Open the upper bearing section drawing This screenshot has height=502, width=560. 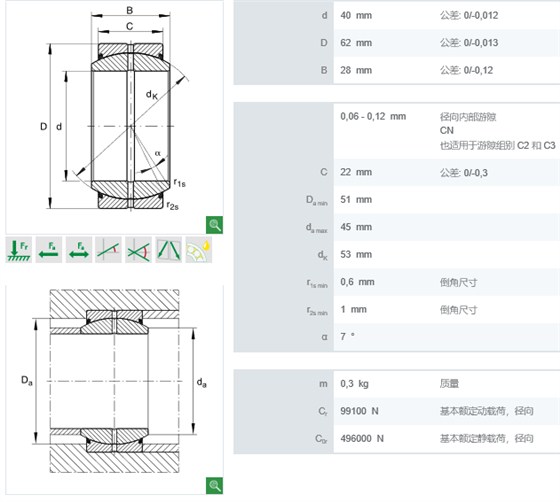(x=114, y=117)
